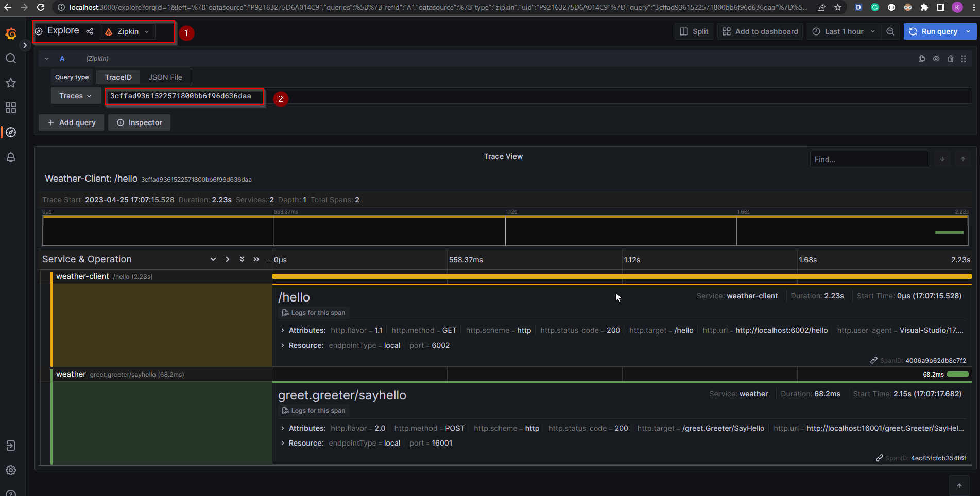
Task: Toggle query A visibility eye
Action: point(936,59)
